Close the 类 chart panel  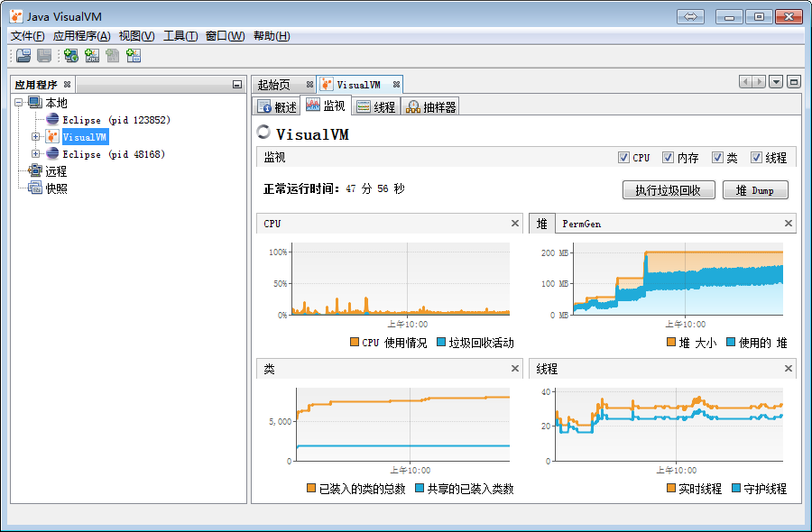pyautogui.click(x=515, y=369)
